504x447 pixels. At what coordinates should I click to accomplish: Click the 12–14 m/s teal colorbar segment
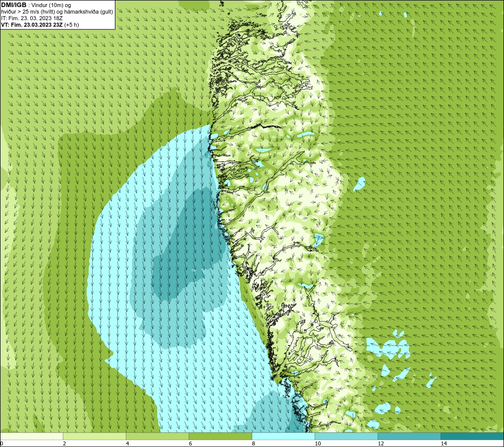pyautogui.click(x=409, y=436)
